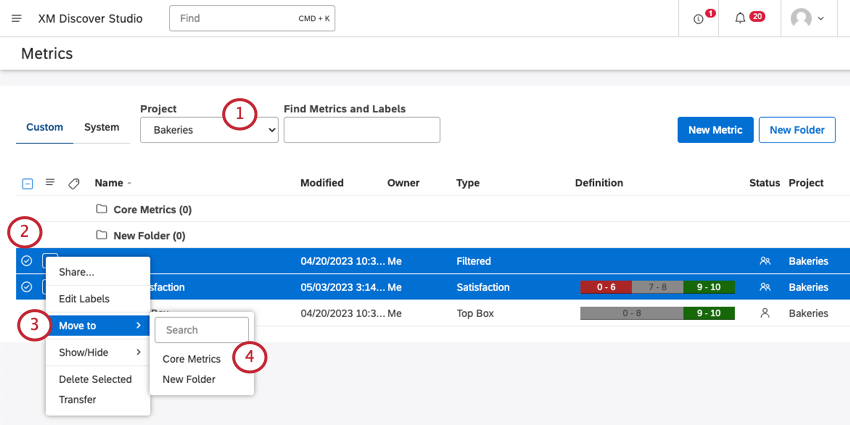
Task: Uncheck the Satisfaction metric row checkbox
Action: tap(27, 287)
